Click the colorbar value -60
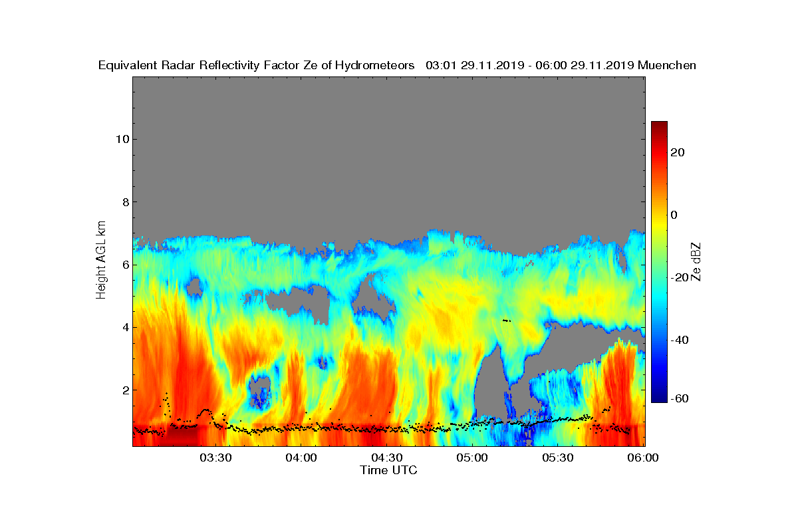 point(680,398)
